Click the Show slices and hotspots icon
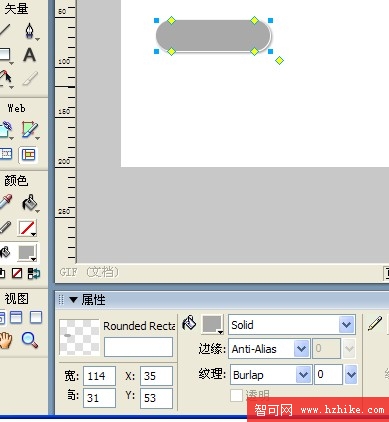 tap(28, 154)
